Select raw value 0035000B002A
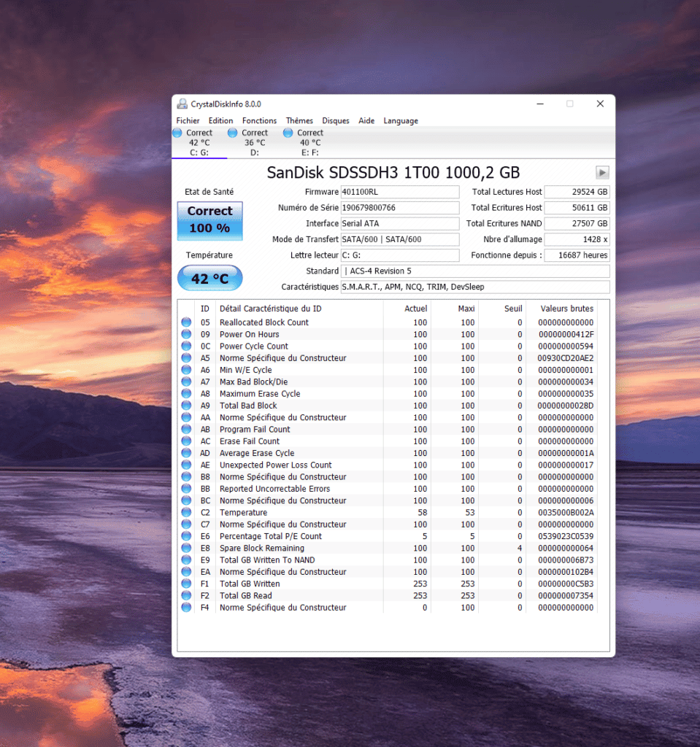The image size is (700, 747). point(566,512)
